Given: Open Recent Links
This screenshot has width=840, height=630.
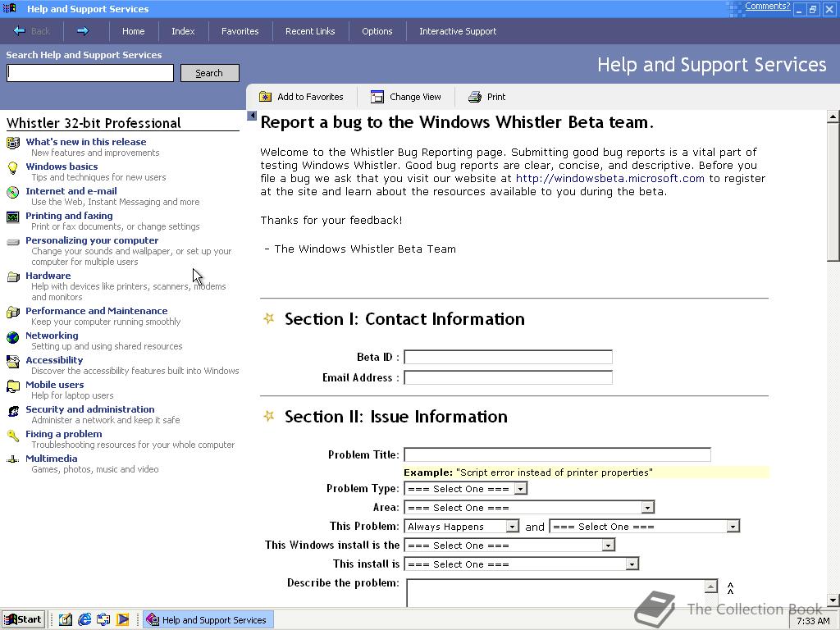Looking at the screenshot, I should 310,31.
